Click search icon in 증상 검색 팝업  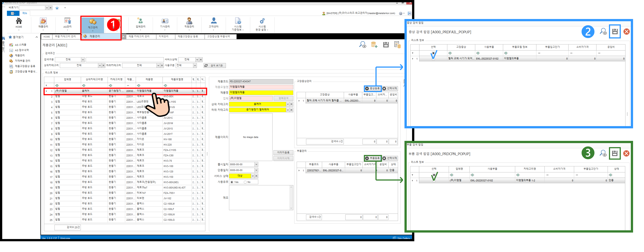(x=603, y=32)
